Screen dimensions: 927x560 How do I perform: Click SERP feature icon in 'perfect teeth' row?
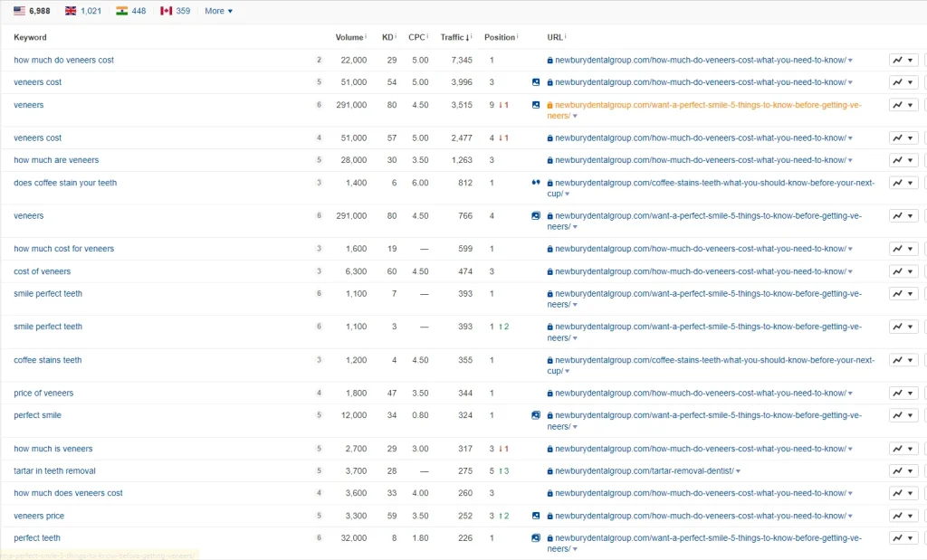tap(536, 538)
